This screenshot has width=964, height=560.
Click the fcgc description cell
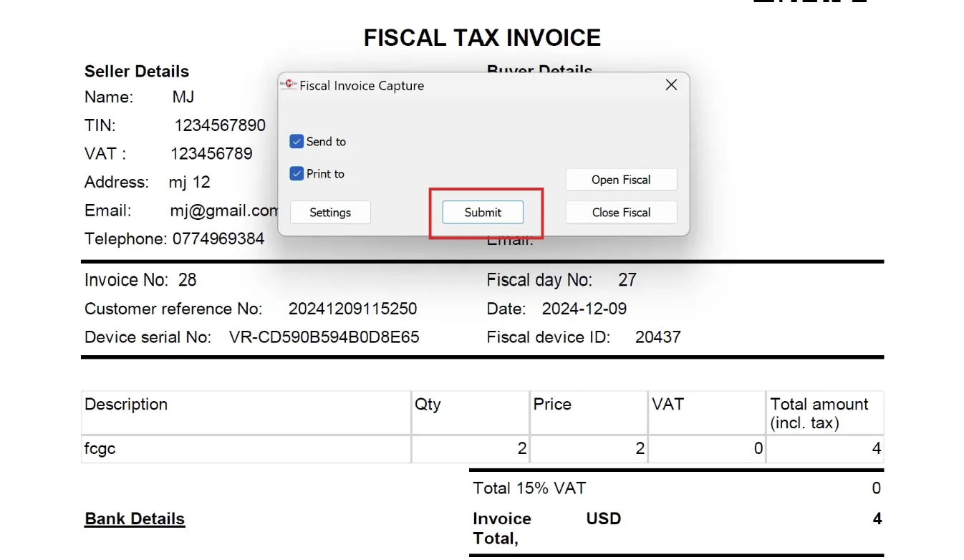tap(246, 450)
